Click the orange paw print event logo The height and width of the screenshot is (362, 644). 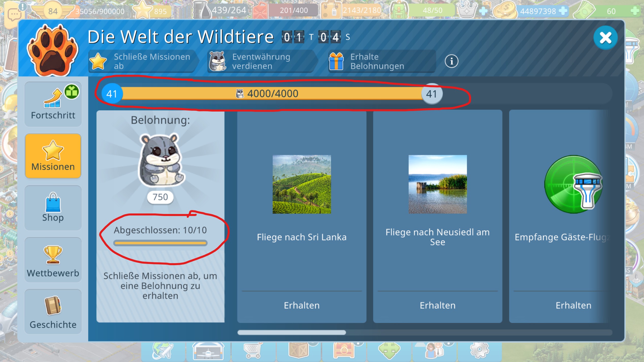point(53,50)
